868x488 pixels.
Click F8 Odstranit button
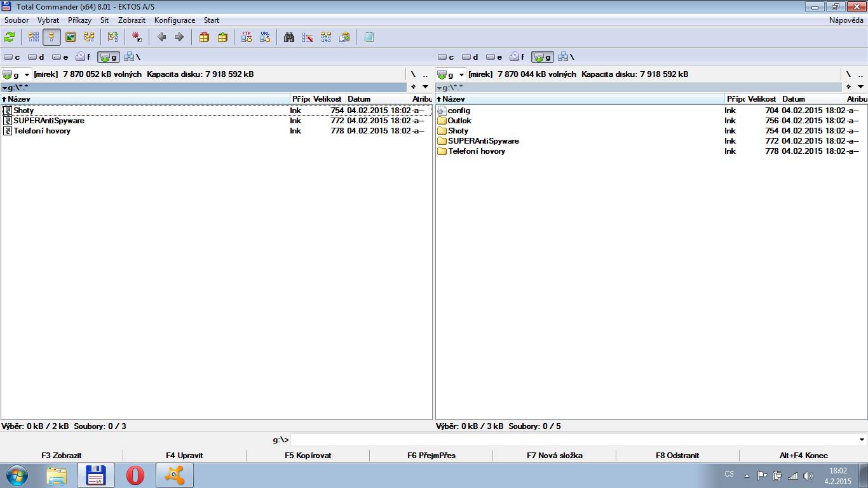[x=677, y=455]
